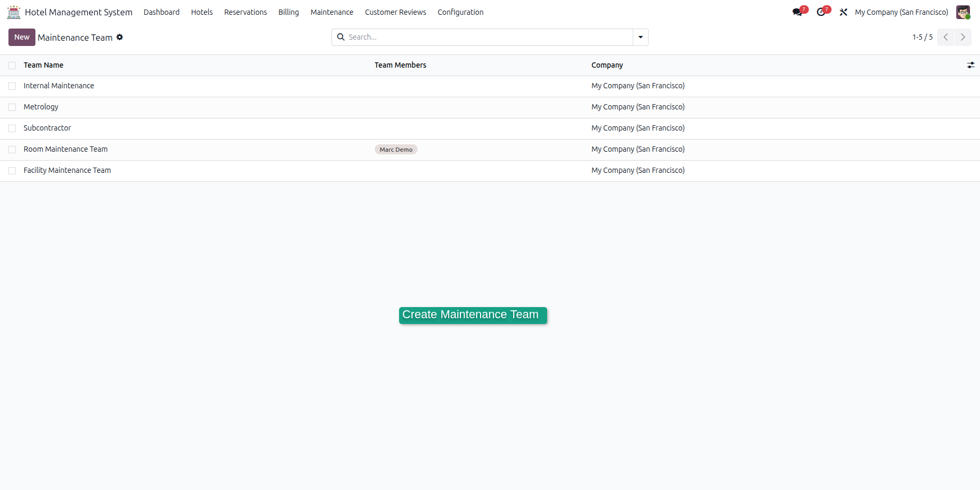Open the activities clock icon

point(821,12)
